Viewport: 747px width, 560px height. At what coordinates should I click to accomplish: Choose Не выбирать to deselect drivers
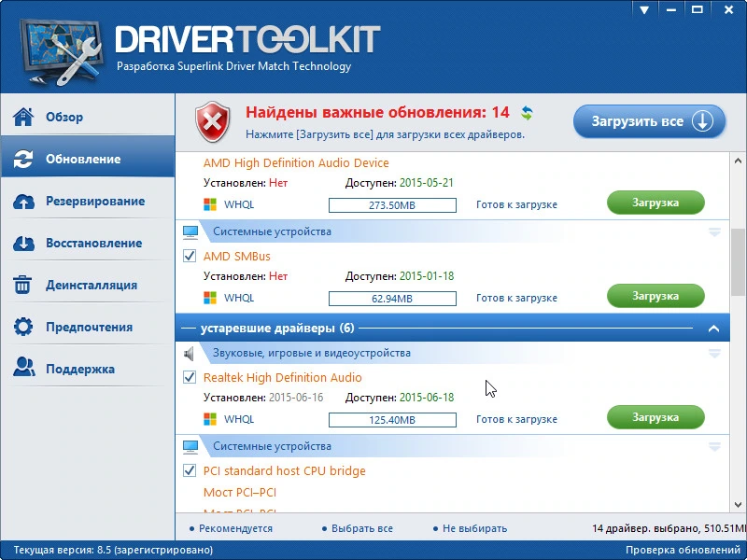point(471,528)
